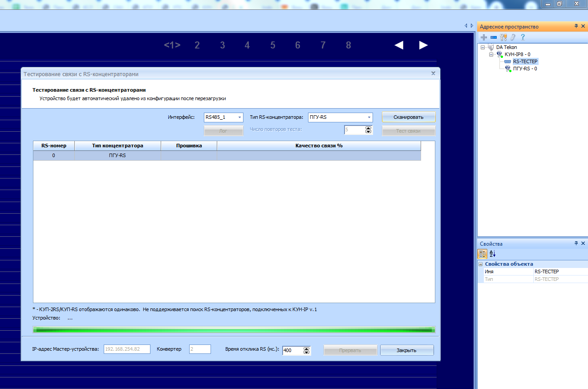Viewport: 588px width, 389px height.
Task: Open the Интерфейс RS485_1 dropdown
Action: pyautogui.click(x=240, y=117)
